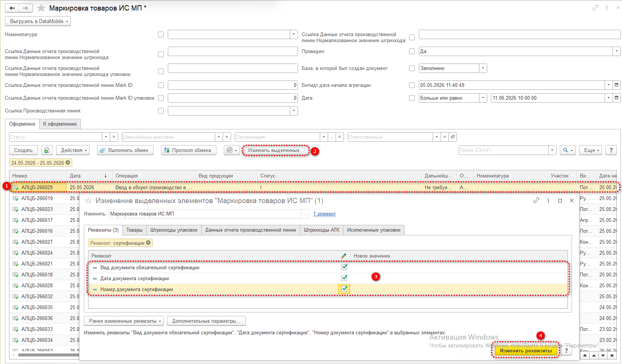Star the Изменение выделенных элементов dialog
The image size is (622, 364).
tap(88, 200)
